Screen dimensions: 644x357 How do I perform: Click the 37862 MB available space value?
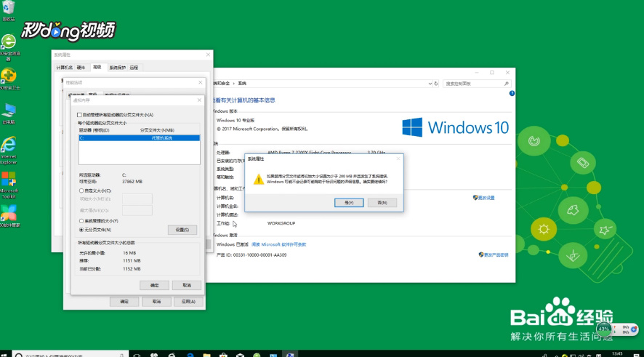coord(132,182)
